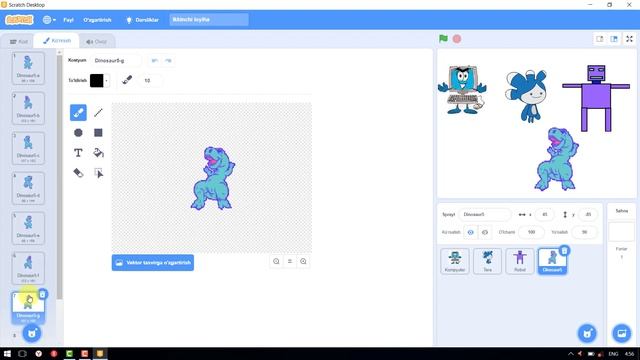Select costume 2 Dinosaur5-b thumbnail
This screenshot has width=640, height=360.
tap(28, 108)
